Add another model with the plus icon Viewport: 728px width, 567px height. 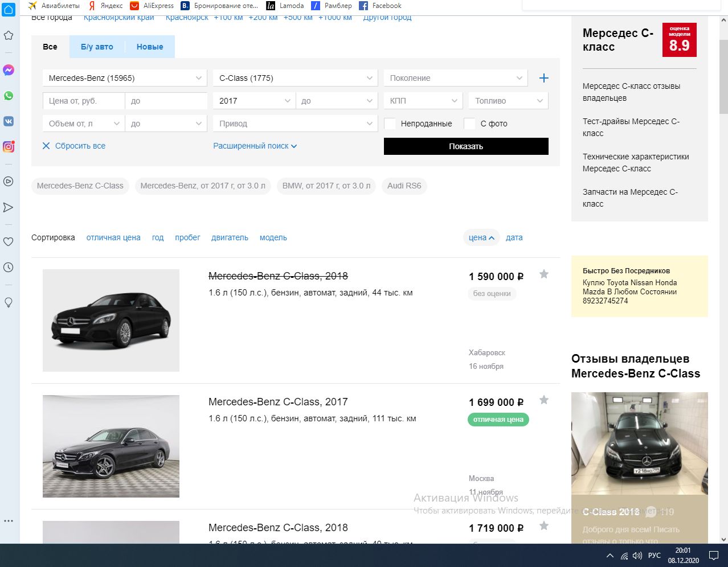point(543,78)
